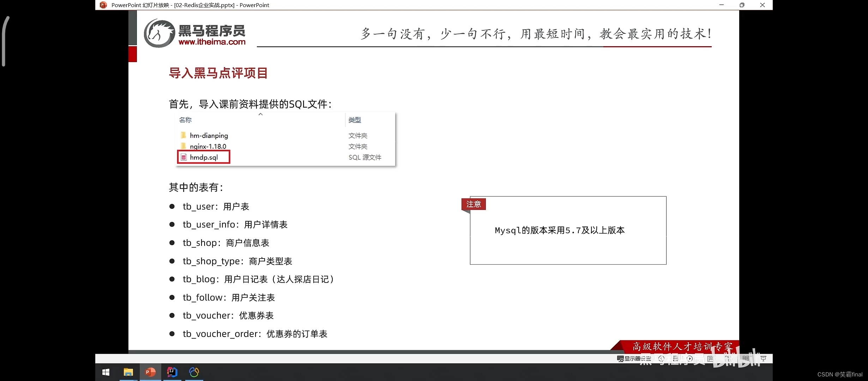Click the 注意 red label tag
The height and width of the screenshot is (381, 868).
coord(474,204)
